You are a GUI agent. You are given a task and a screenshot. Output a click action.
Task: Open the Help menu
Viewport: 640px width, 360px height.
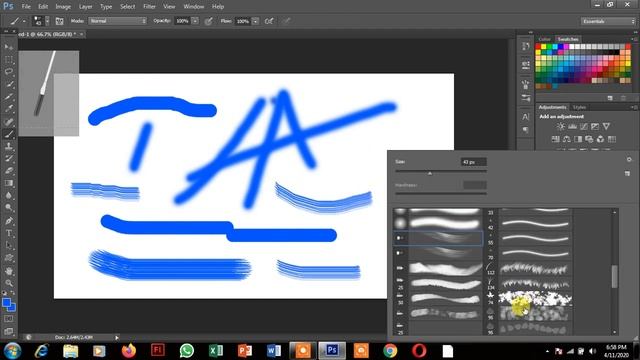[218, 7]
